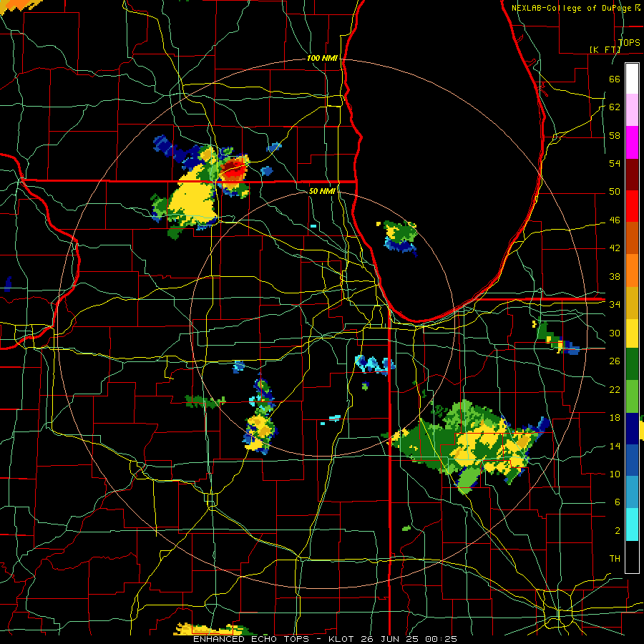Click the K FT units label

click(x=605, y=49)
